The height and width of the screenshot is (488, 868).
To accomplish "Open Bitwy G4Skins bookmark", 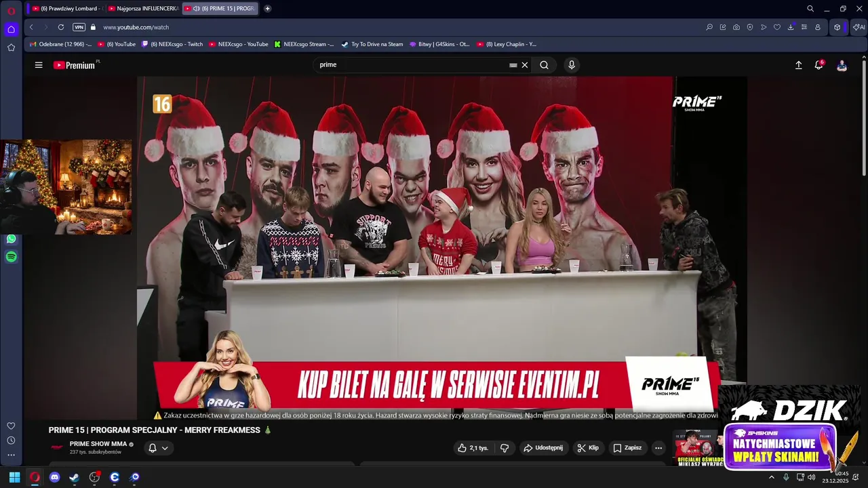I will tap(439, 44).
